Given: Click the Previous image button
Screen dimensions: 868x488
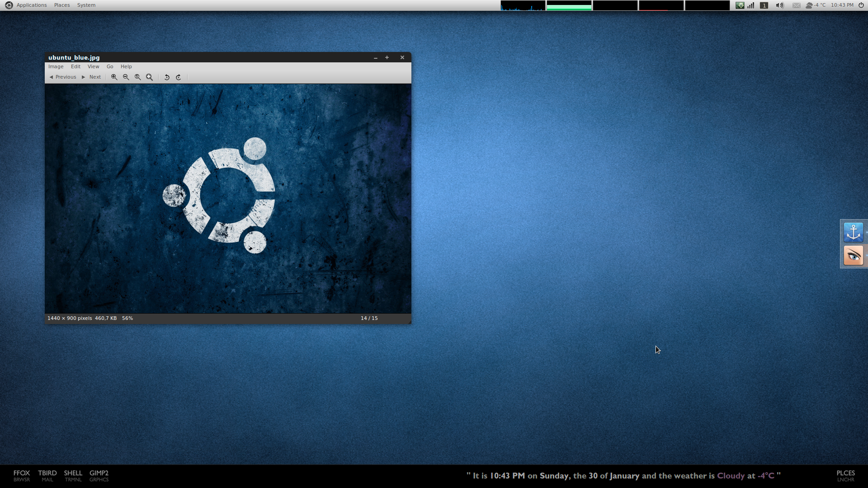Looking at the screenshot, I should click(62, 76).
